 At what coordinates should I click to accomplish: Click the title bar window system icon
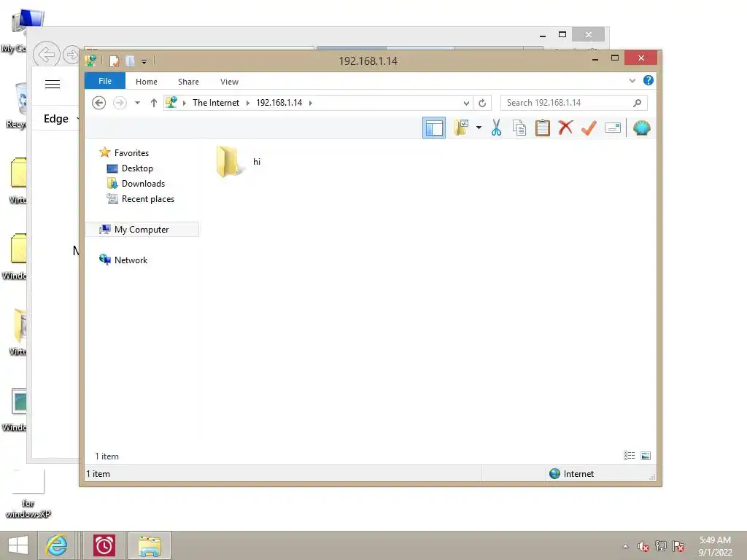point(90,61)
